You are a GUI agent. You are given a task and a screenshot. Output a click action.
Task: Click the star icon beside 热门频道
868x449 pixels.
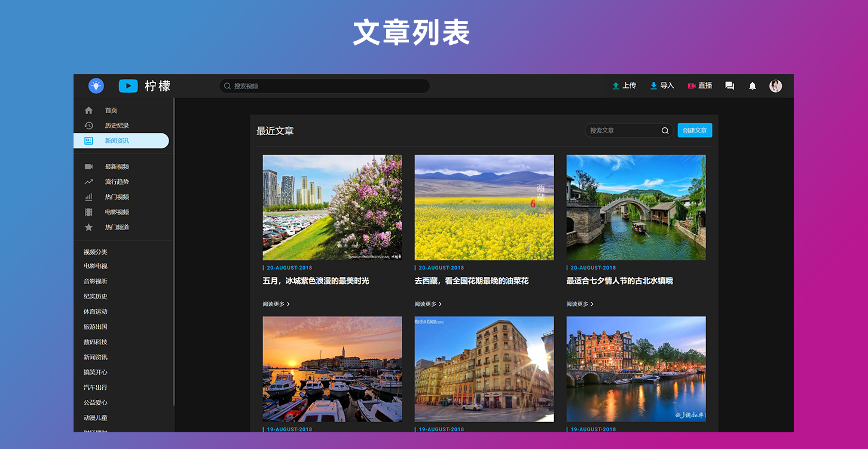pos(89,227)
